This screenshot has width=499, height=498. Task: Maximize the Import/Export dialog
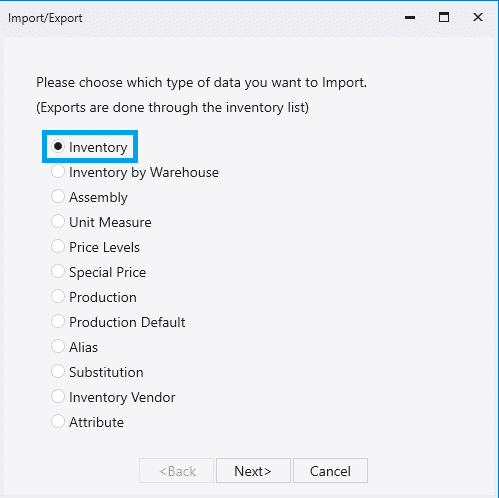(x=444, y=17)
